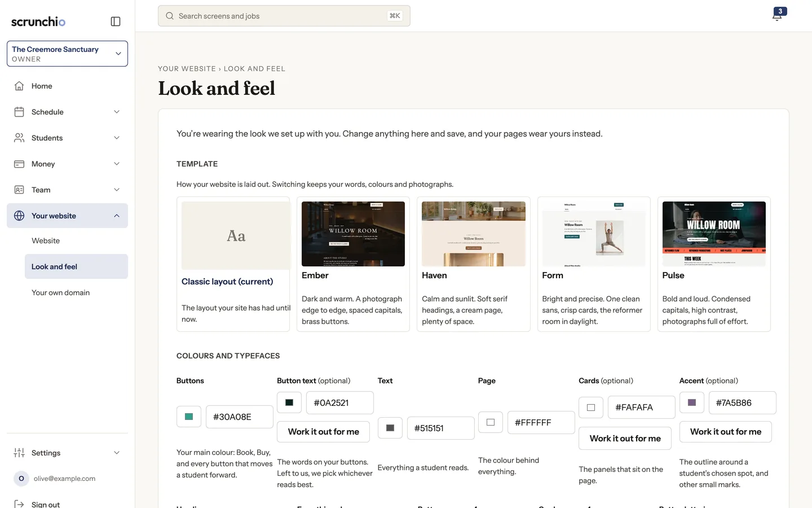The width and height of the screenshot is (812, 508).
Task: Click the Home house icon
Action: click(19, 86)
